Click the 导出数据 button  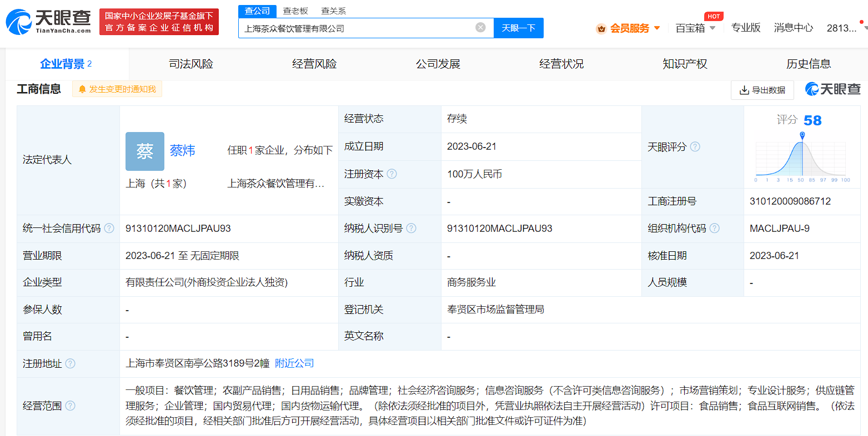pyautogui.click(x=762, y=90)
